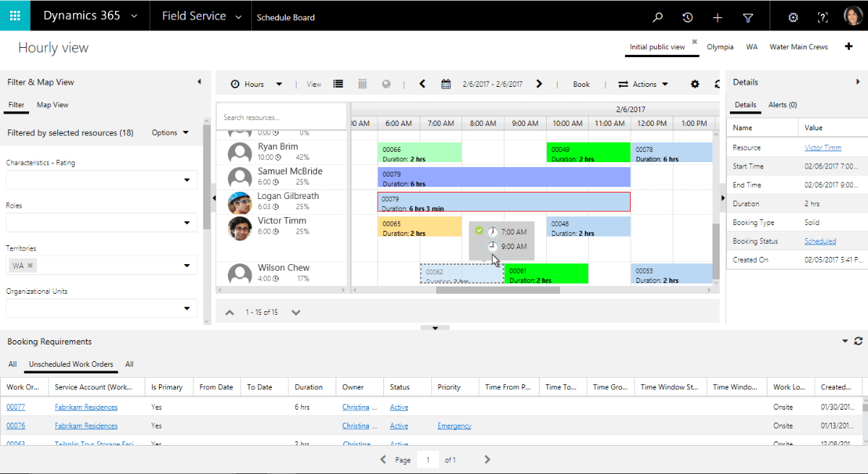The image size is (868, 474).
Task: Click the Search resources field
Action: tap(281, 117)
